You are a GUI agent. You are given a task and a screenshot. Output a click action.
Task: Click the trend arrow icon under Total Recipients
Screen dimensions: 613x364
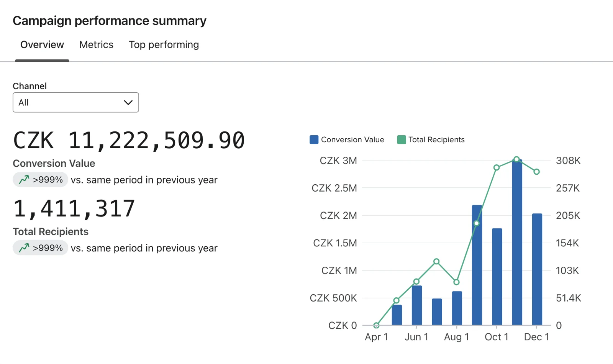pos(24,248)
